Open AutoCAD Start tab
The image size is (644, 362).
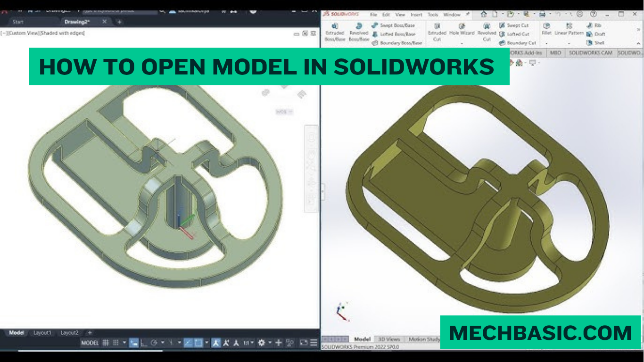[x=18, y=22]
